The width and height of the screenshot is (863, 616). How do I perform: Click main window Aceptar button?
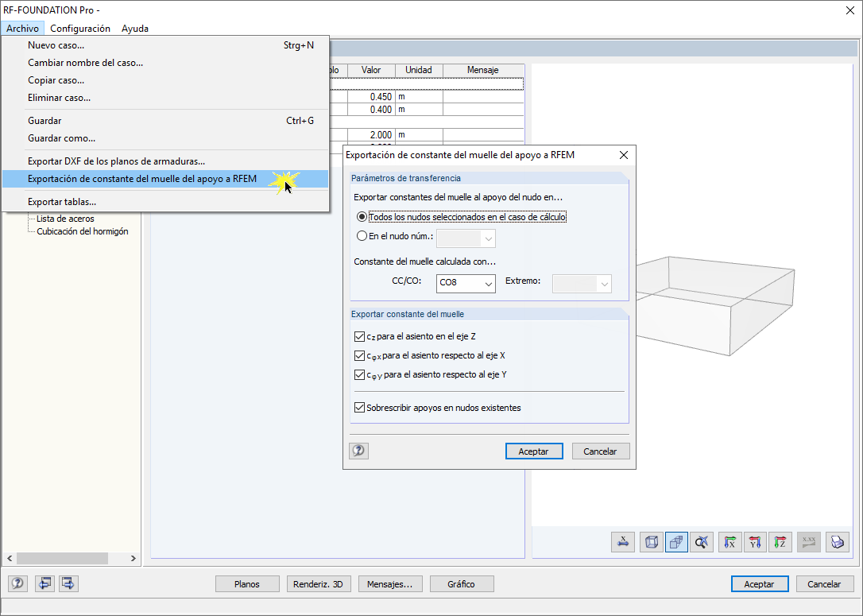point(760,584)
